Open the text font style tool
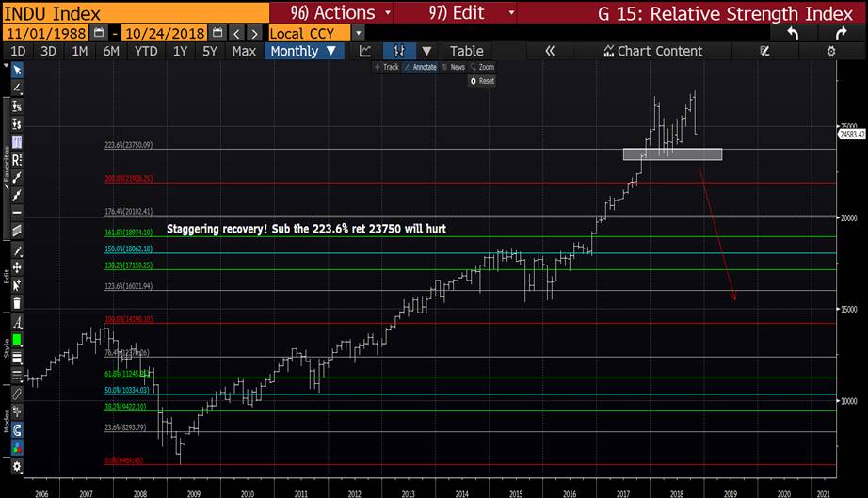Screen dimensions: 868x498 17,322
